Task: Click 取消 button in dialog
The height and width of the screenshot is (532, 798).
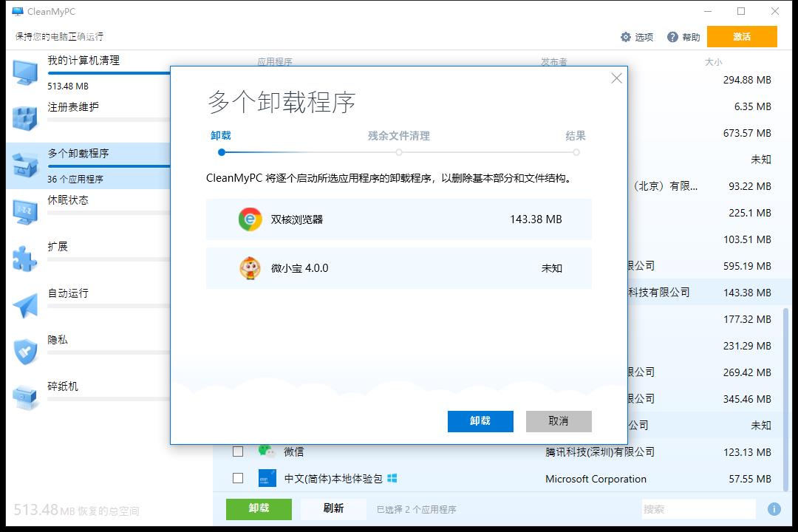Action: (x=559, y=421)
